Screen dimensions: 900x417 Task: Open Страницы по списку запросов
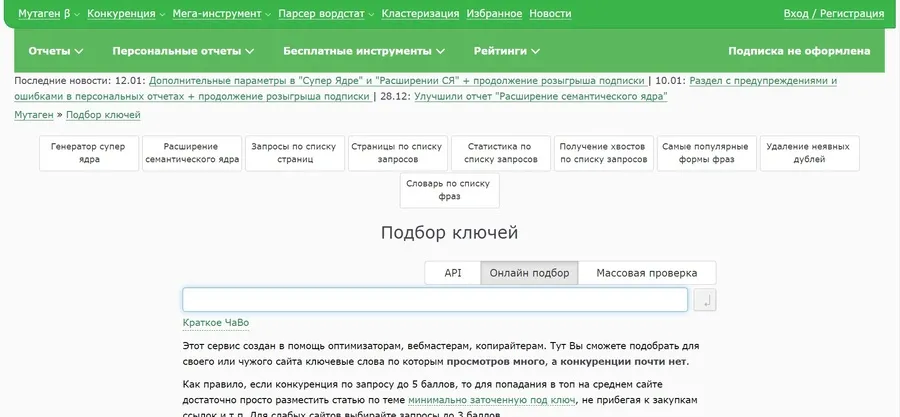397,153
